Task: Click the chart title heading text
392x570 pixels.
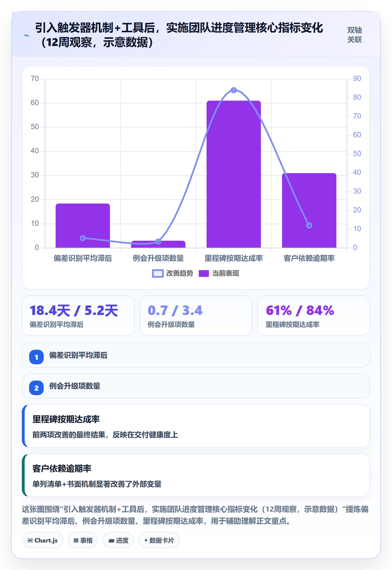Action: point(179,35)
